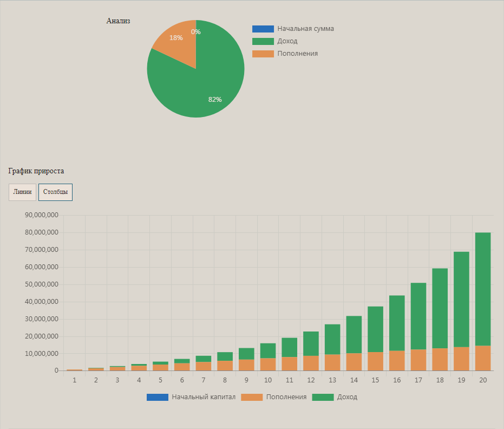The width and height of the screenshot is (504, 429).
Task: Click green income segment of bar 19
Action: 461,300
